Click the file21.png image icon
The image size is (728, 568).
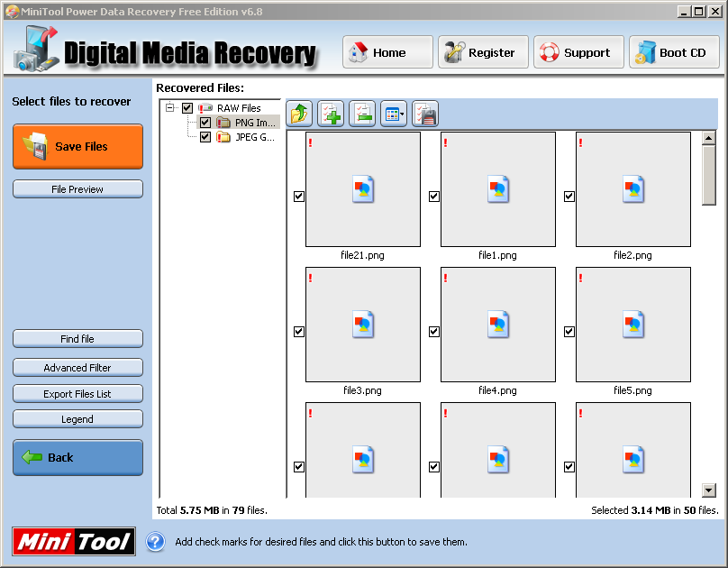[x=362, y=189]
